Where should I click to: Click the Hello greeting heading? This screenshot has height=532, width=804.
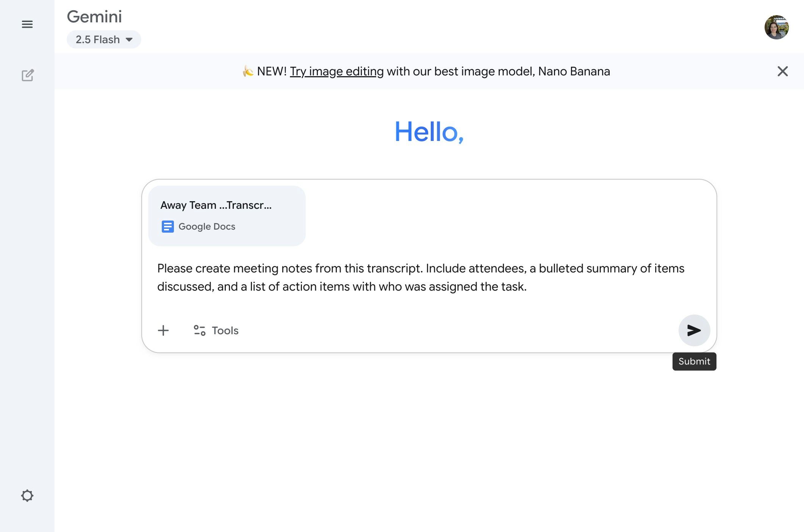pos(429,131)
